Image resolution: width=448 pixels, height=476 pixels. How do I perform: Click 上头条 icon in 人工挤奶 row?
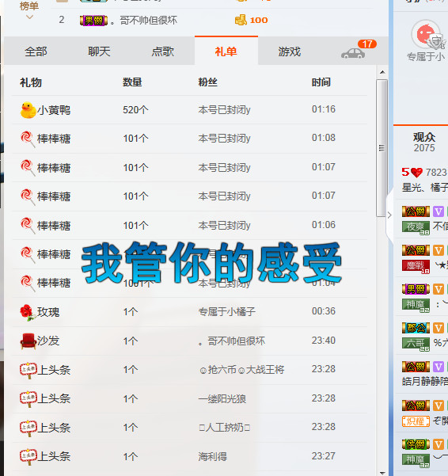[28, 428]
